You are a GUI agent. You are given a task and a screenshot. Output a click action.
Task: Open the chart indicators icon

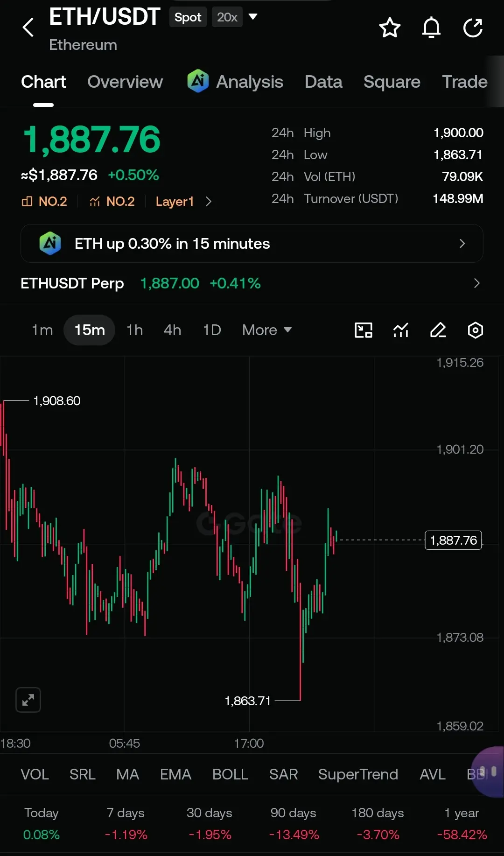coord(401,330)
